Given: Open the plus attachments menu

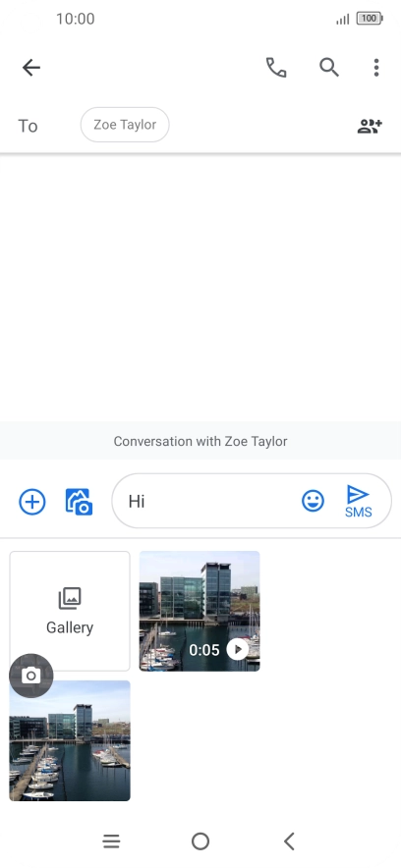Looking at the screenshot, I should pos(32,502).
